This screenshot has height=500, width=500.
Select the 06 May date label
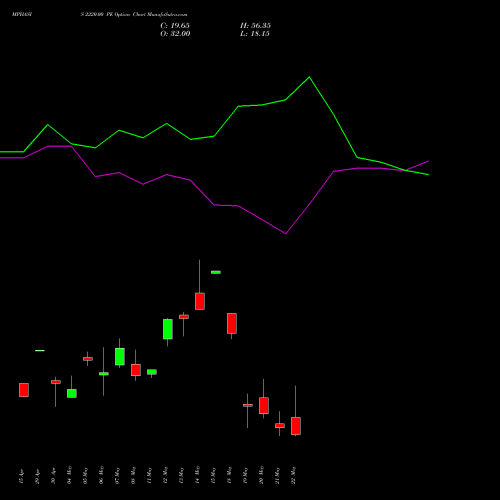[101, 476]
